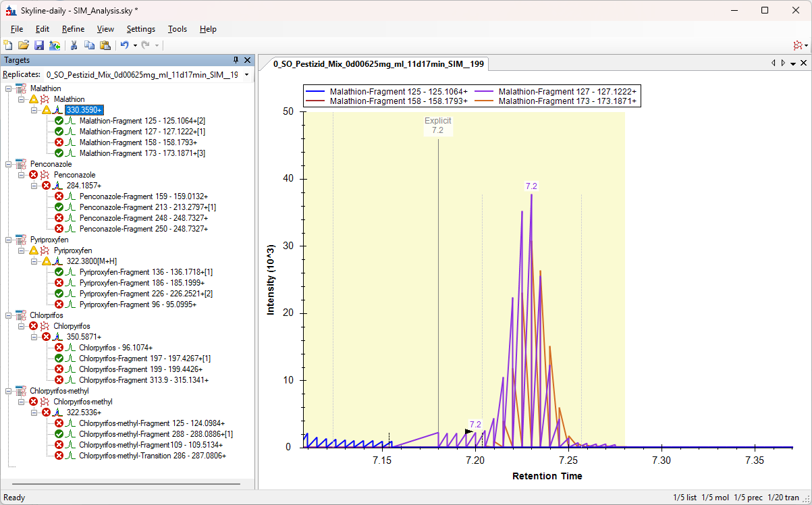Open the Refine menu
Image resolution: width=812 pixels, height=505 pixels.
pos(73,29)
